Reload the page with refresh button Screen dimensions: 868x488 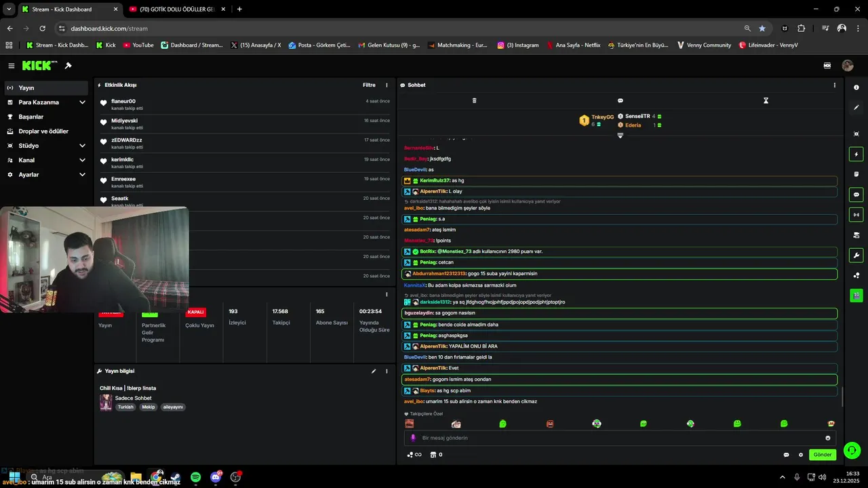[43, 28]
